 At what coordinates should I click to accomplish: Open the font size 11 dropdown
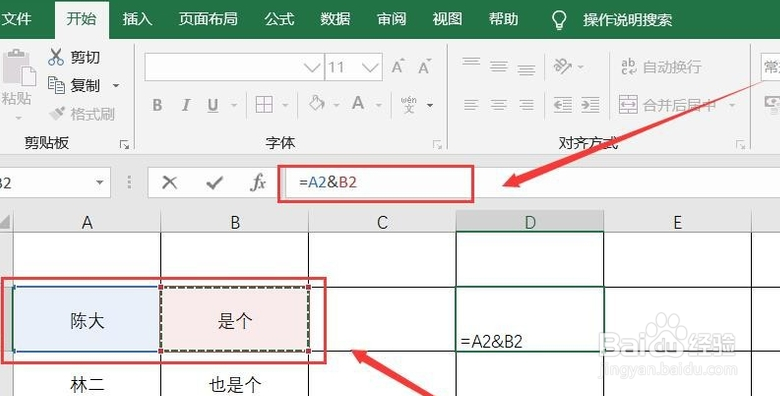click(x=371, y=67)
